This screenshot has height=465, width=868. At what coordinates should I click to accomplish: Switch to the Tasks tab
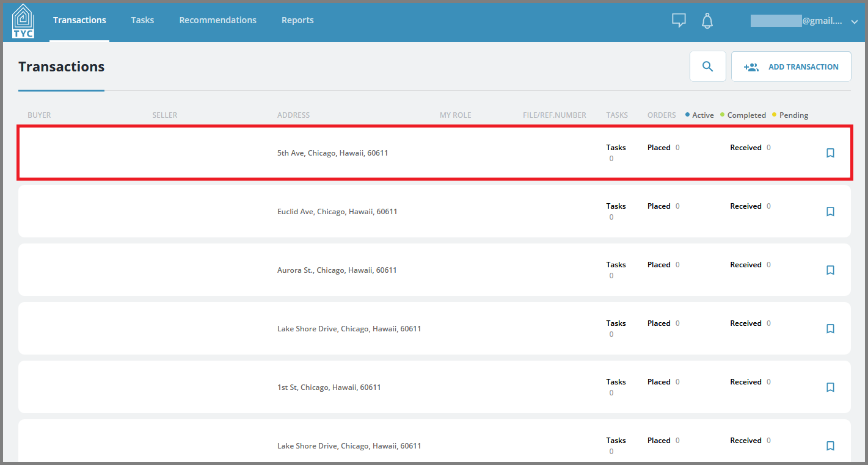point(142,20)
